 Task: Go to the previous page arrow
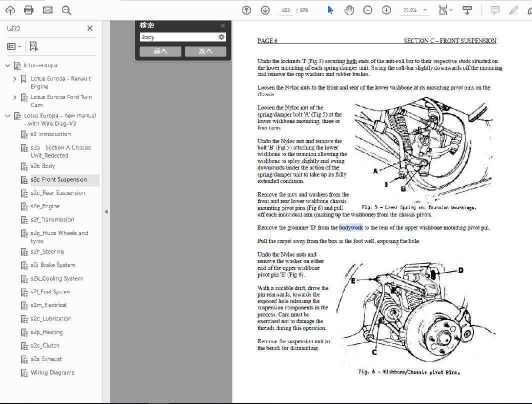tap(246, 10)
